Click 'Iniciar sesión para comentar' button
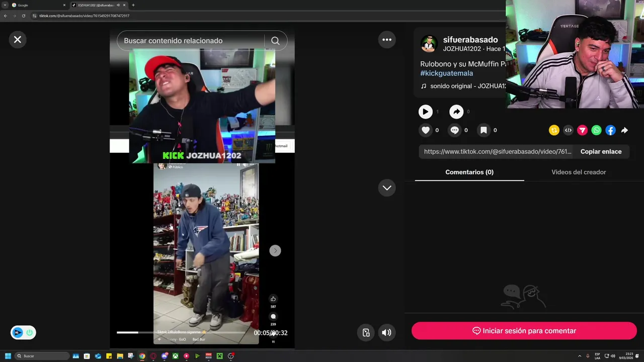The width and height of the screenshot is (644, 362). point(524,331)
